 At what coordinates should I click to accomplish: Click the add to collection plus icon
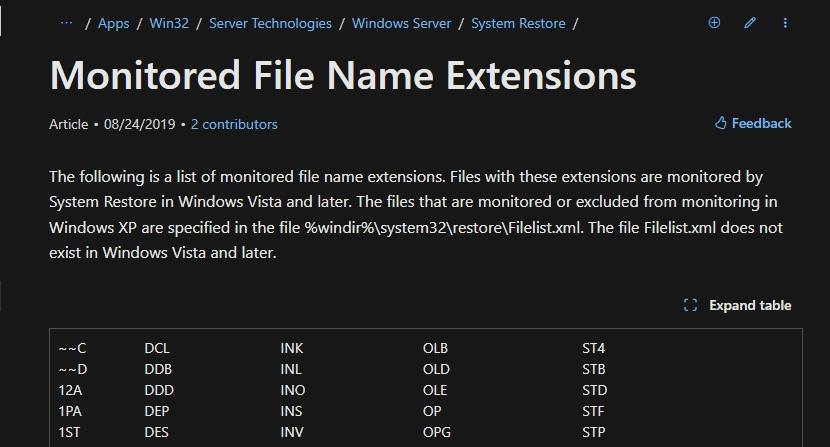coord(714,23)
